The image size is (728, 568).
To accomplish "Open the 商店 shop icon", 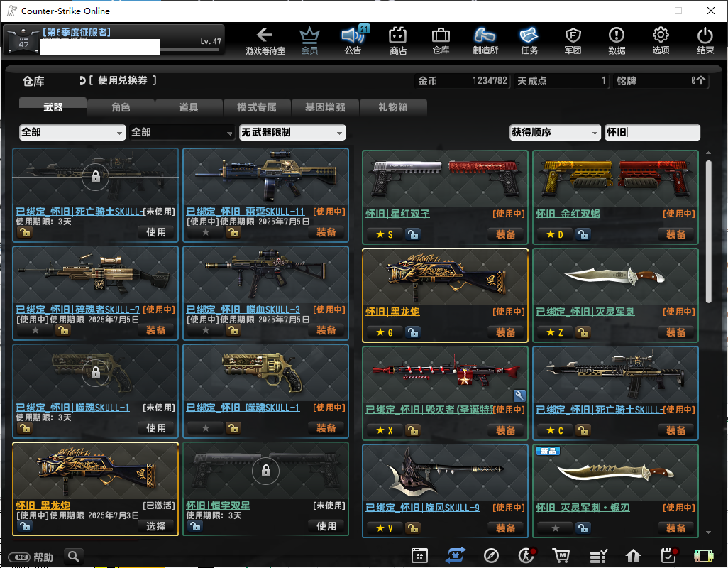I will [398, 40].
